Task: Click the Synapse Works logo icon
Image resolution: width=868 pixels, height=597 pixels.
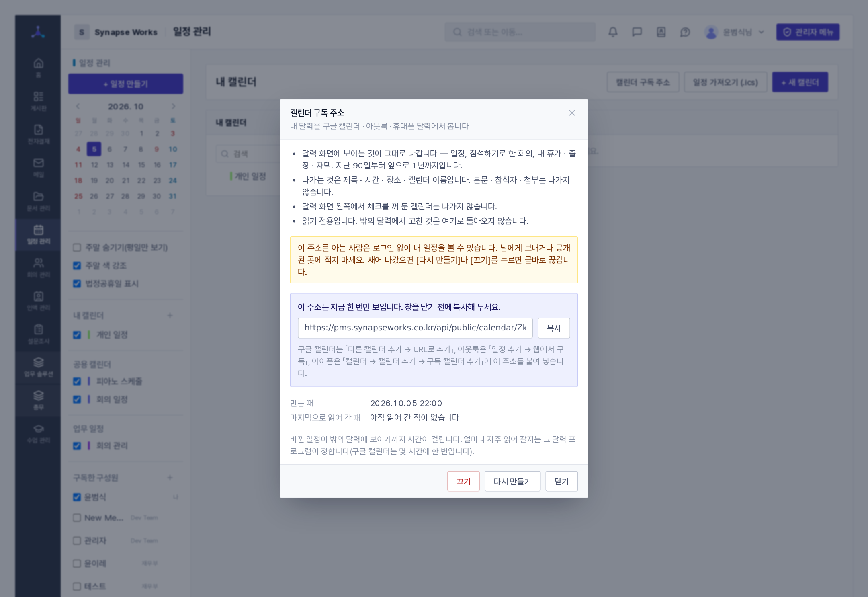Action: point(38,32)
